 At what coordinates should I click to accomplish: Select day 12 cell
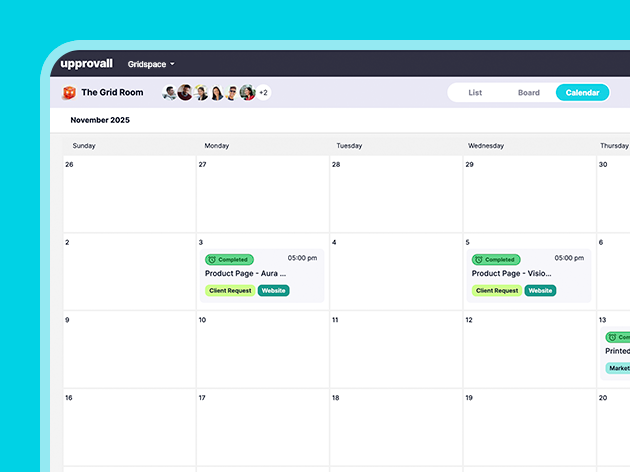530,349
